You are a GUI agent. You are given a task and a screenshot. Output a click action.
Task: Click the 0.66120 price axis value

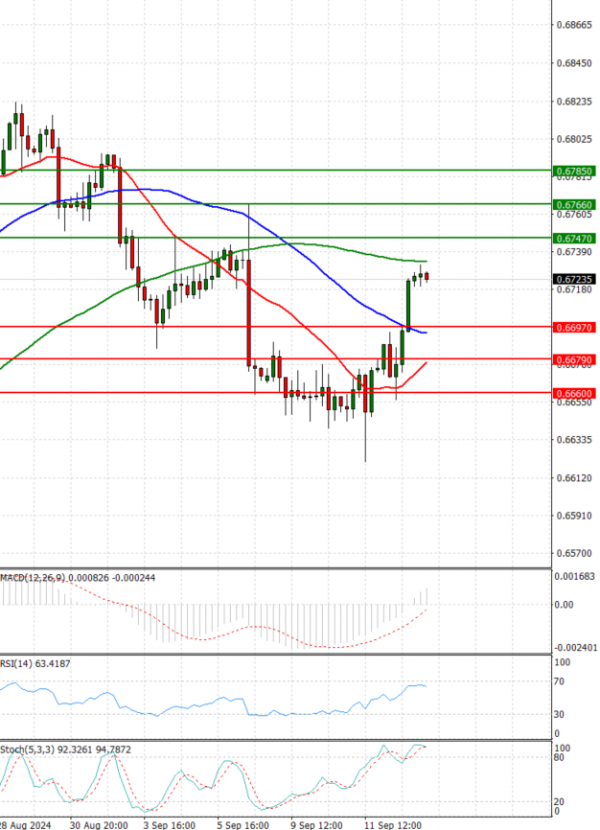[574, 478]
